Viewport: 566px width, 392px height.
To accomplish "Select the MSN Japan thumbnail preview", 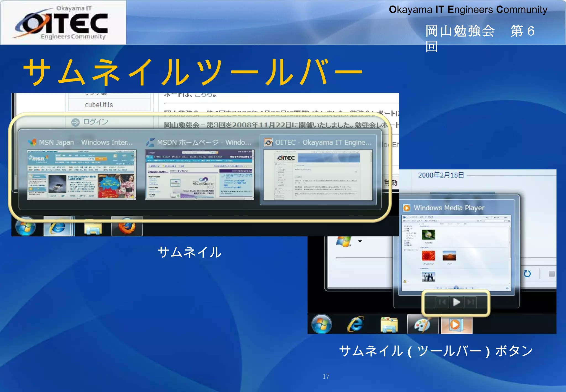I will [82, 174].
